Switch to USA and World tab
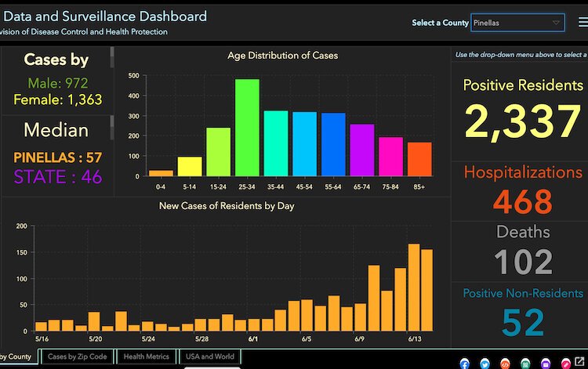The image size is (588, 369). [x=210, y=356]
